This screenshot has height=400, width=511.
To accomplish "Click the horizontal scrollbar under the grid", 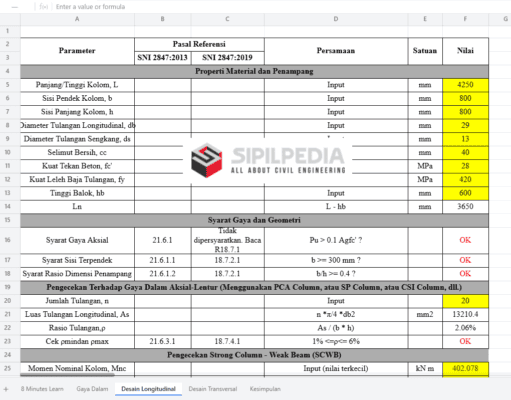I will (67, 375).
